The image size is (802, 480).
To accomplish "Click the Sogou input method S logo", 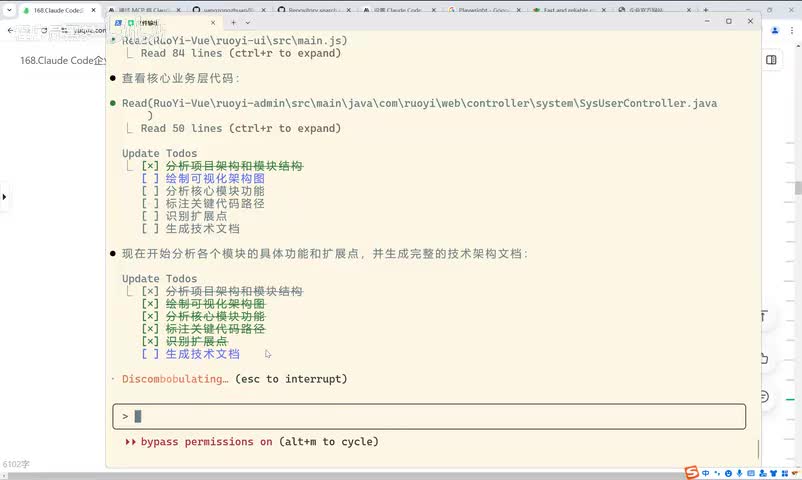I will click(x=692, y=473).
